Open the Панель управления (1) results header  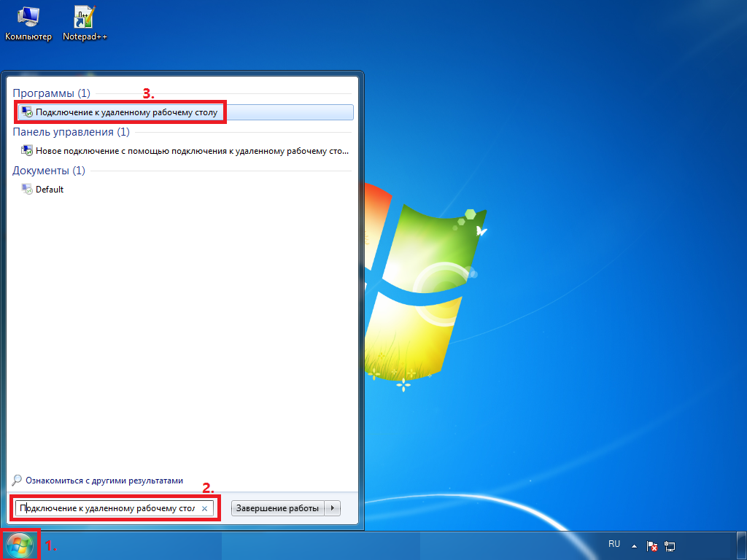71,132
